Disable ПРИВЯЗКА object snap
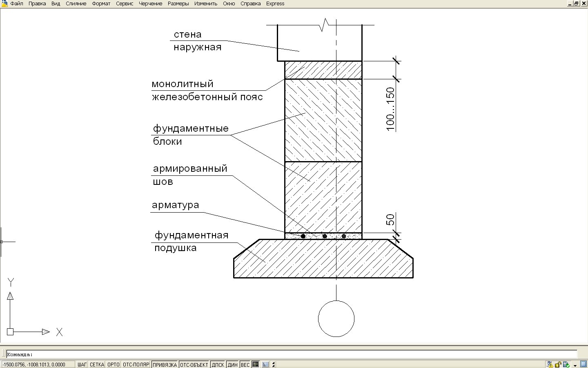The height and width of the screenshot is (368, 588). (x=165, y=364)
